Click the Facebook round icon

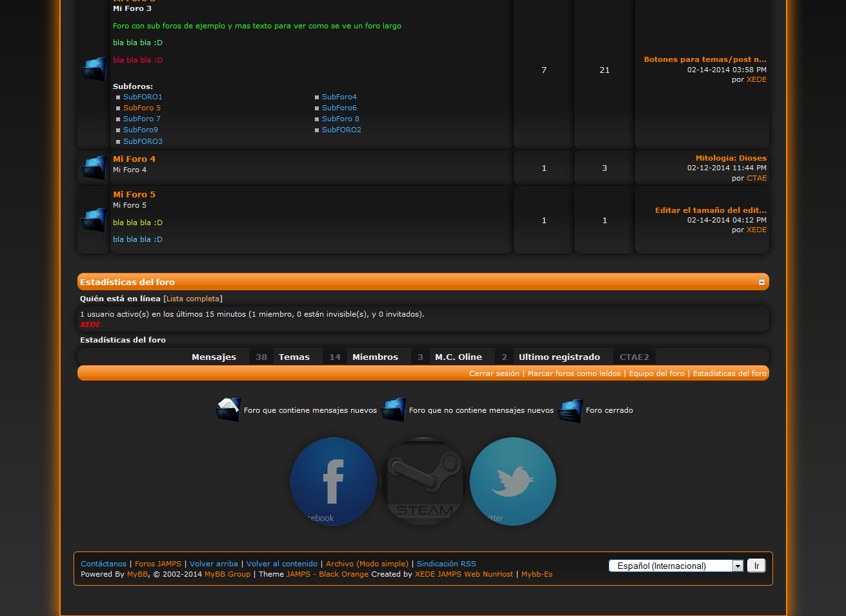pyautogui.click(x=334, y=481)
